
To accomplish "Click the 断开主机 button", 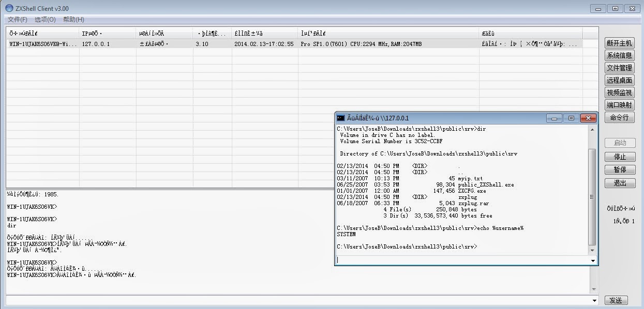I will coord(619,43).
